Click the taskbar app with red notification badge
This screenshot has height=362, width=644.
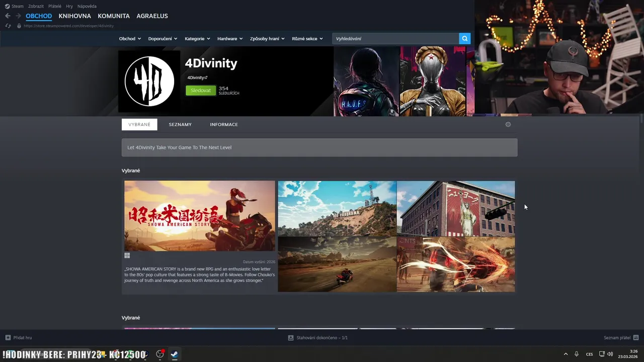coord(160,354)
